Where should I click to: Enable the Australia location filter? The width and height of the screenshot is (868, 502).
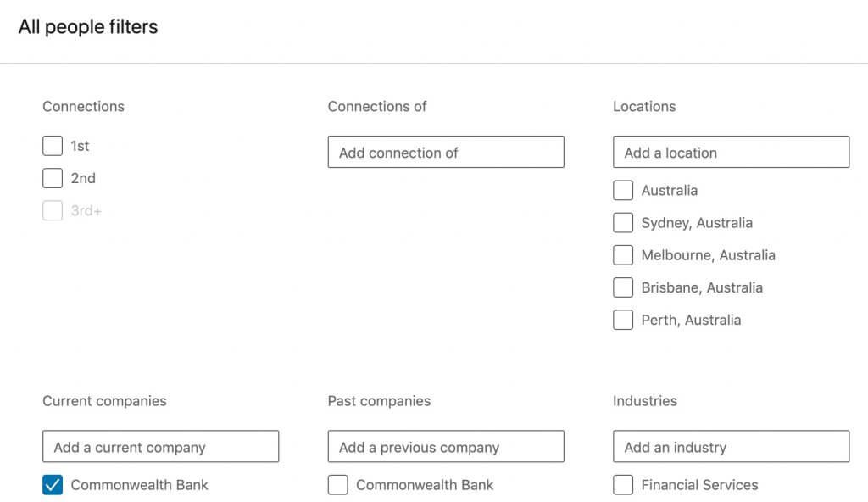coord(623,190)
